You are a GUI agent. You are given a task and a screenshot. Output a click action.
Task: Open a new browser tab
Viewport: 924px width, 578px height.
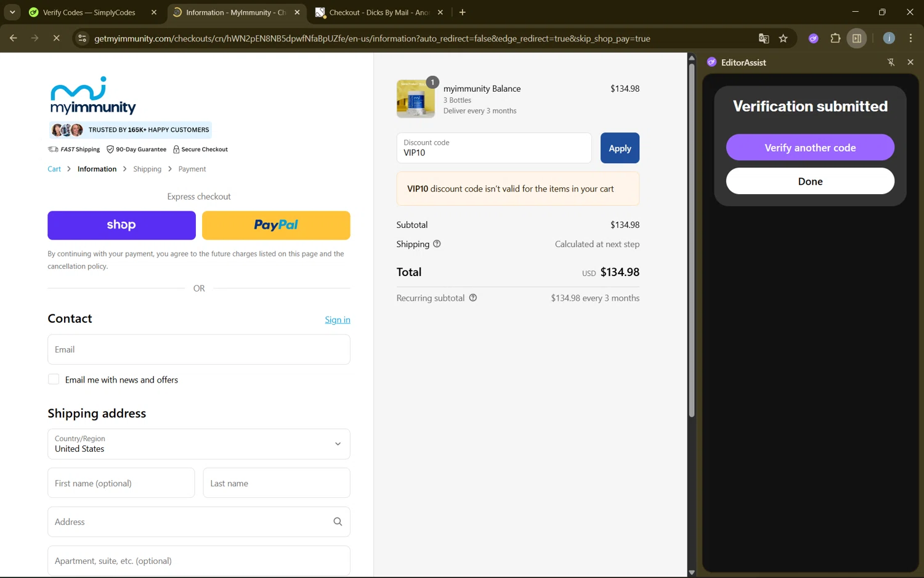[x=463, y=12]
